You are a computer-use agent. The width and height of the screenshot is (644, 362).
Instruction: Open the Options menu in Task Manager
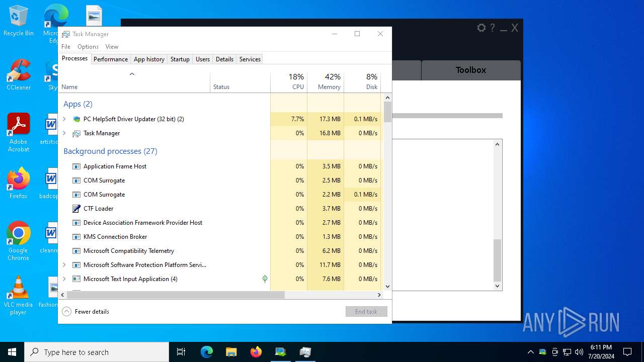click(88, 47)
